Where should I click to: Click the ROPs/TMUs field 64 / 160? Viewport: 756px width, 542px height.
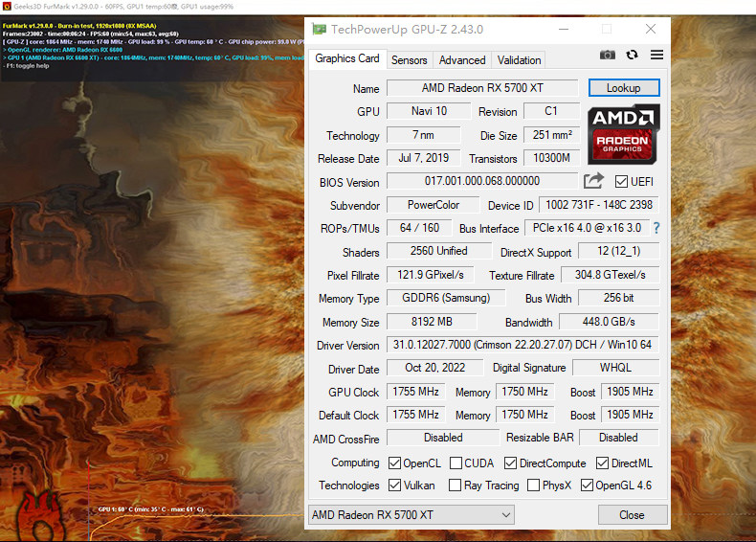pyautogui.click(x=419, y=228)
